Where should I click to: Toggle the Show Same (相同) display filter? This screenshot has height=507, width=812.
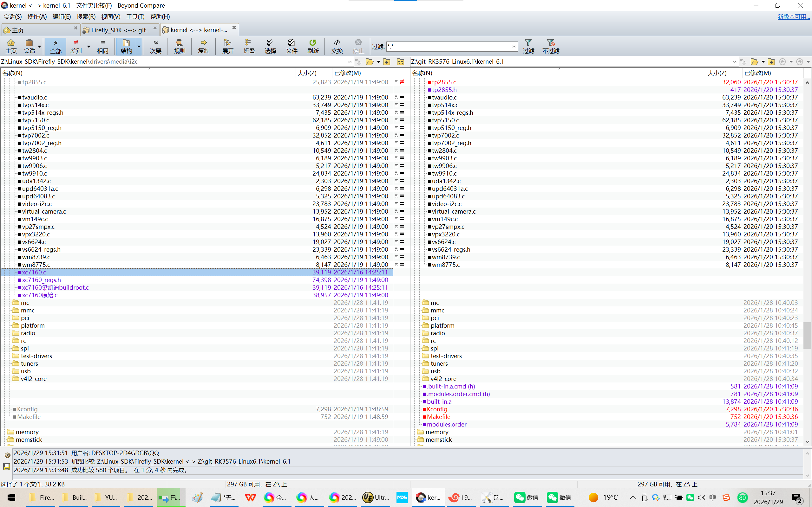pyautogui.click(x=103, y=46)
